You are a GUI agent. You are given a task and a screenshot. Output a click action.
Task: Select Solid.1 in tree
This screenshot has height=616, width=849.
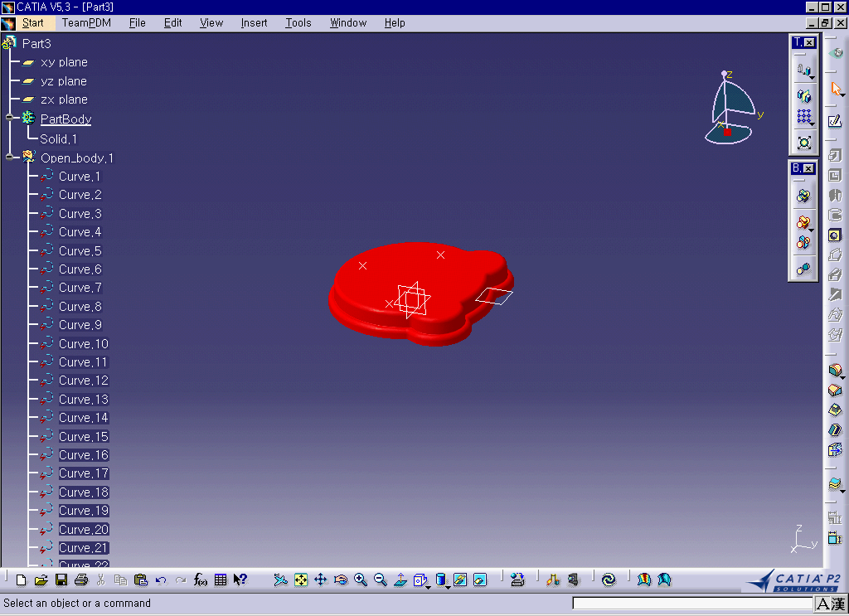(59, 139)
